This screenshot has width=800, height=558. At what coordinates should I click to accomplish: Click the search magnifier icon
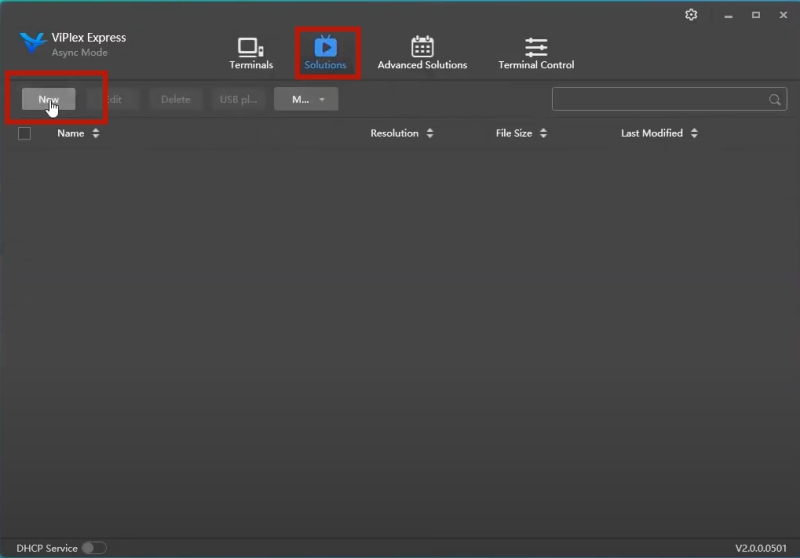[x=774, y=100]
